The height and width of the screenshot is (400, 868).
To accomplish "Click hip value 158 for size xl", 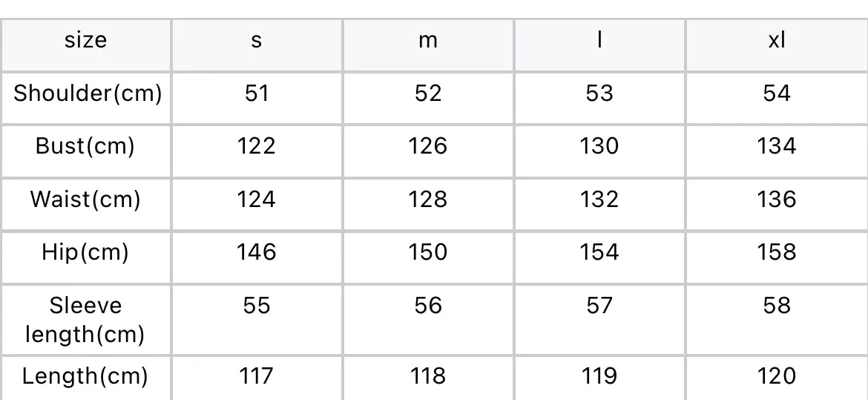I will tap(777, 252).
